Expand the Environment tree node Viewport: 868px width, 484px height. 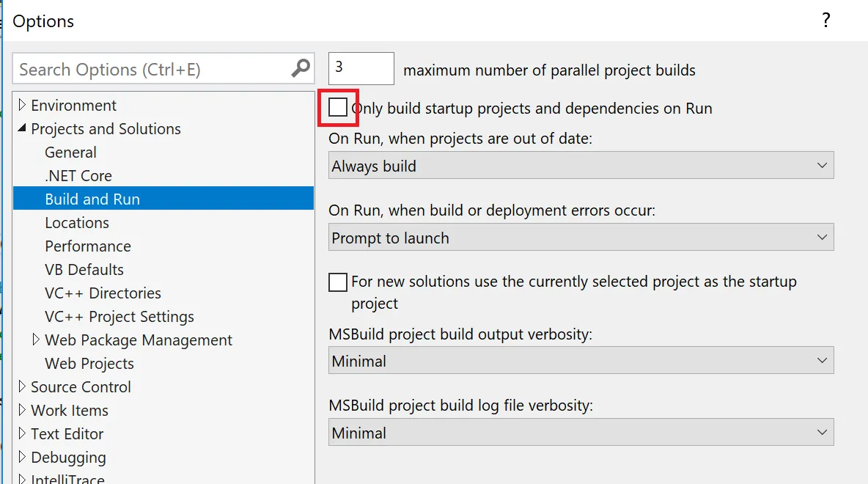click(x=22, y=106)
